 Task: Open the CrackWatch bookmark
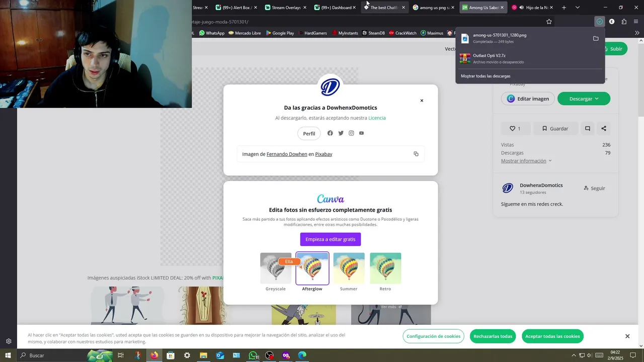(x=403, y=33)
